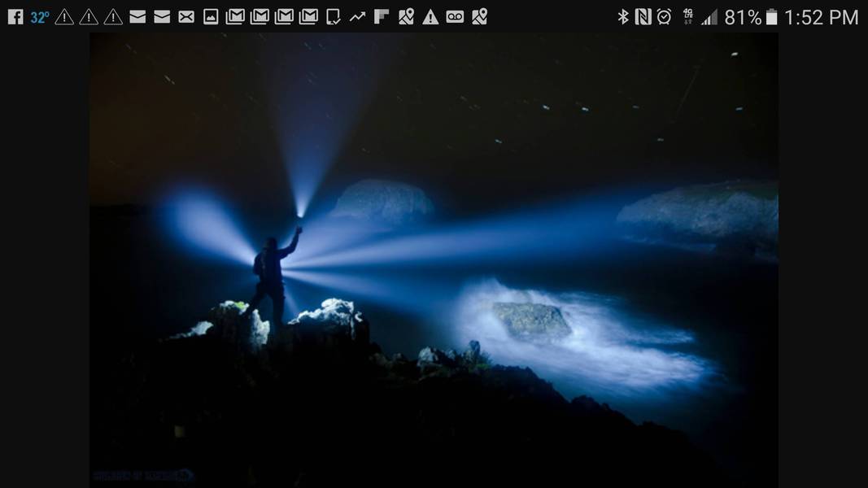Tap the photographer watermark logo on photo

click(x=143, y=475)
